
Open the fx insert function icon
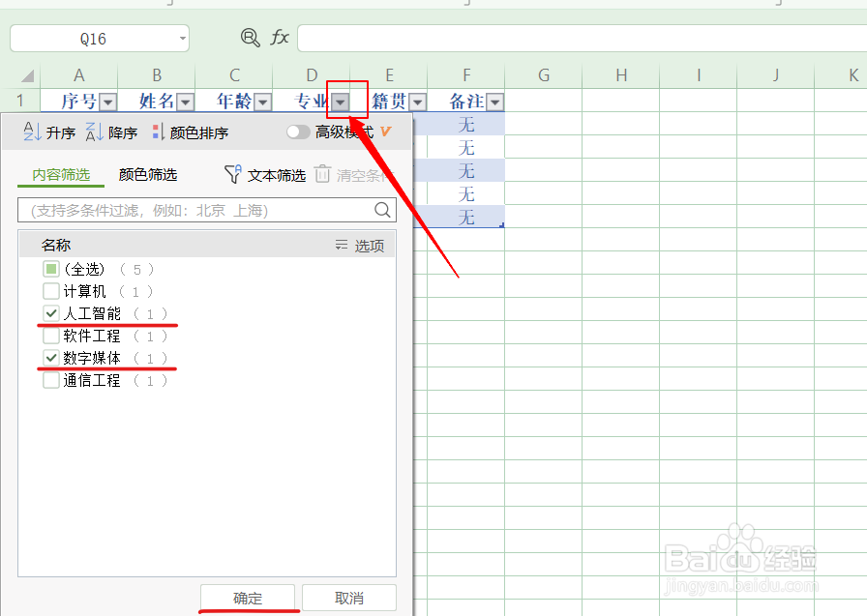(280, 38)
